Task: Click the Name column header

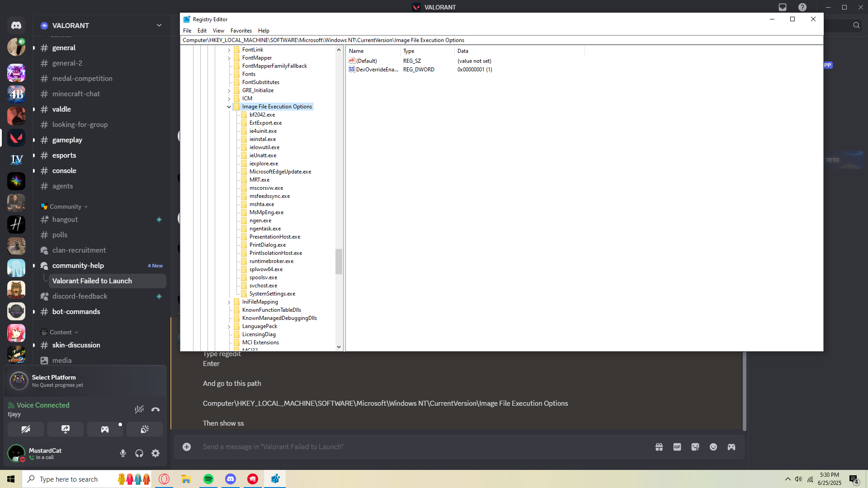Action: 373,51
